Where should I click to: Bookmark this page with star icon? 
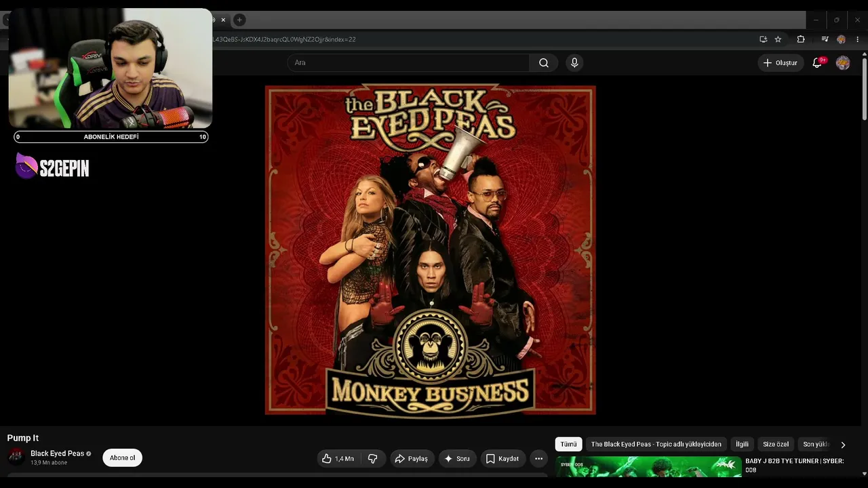778,39
